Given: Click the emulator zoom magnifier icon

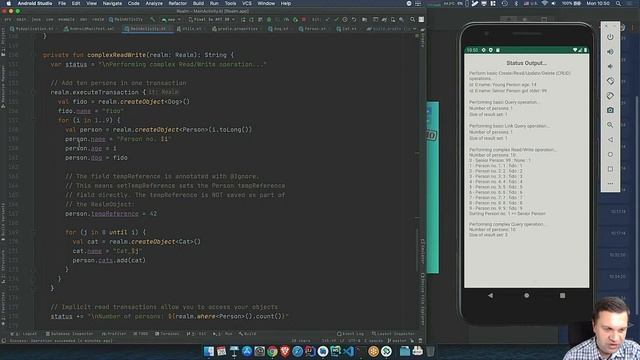Looking at the screenshot, I should 610,125.
